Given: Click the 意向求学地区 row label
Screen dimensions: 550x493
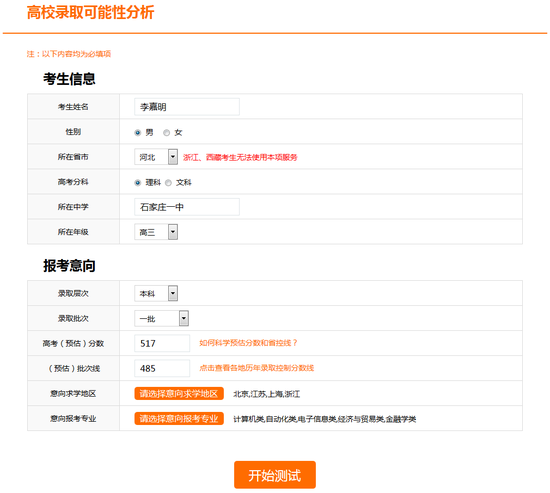Looking at the screenshot, I should (x=73, y=393).
